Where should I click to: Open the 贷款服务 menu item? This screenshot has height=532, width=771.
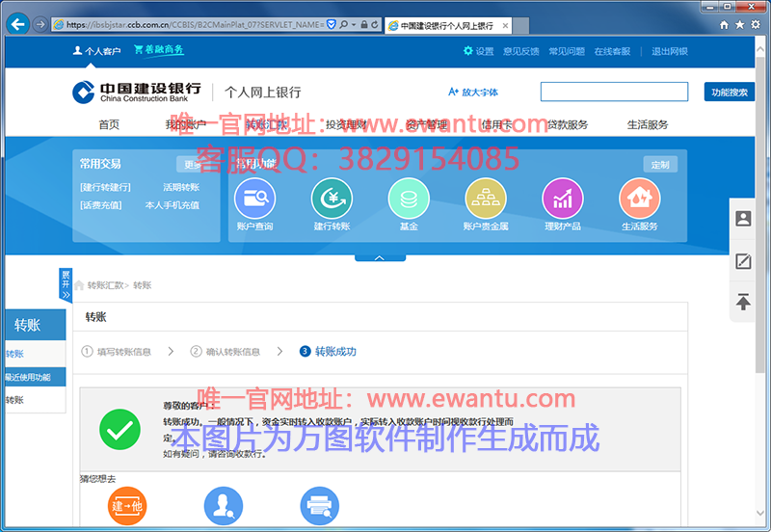568,124
